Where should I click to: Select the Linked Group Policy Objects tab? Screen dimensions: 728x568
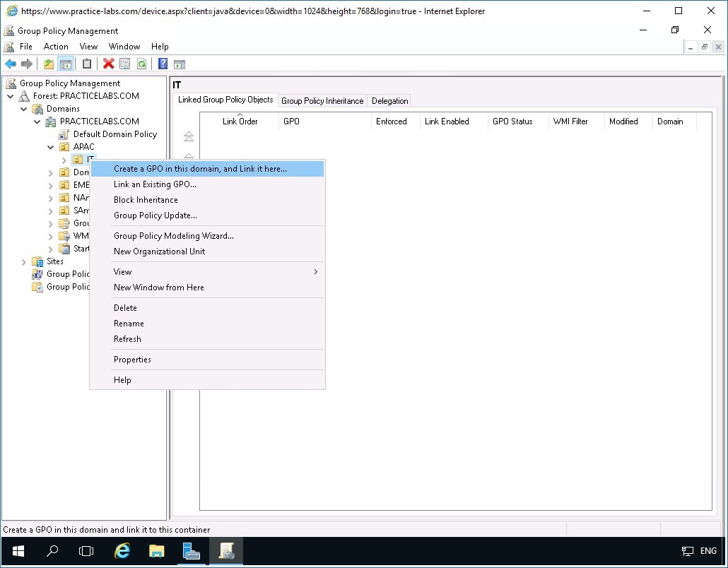coord(225,100)
